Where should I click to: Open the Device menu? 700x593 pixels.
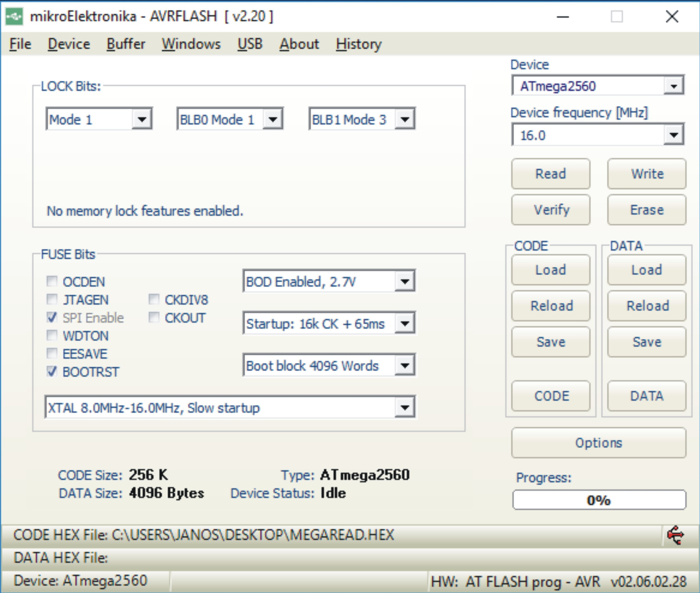coord(69,44)
